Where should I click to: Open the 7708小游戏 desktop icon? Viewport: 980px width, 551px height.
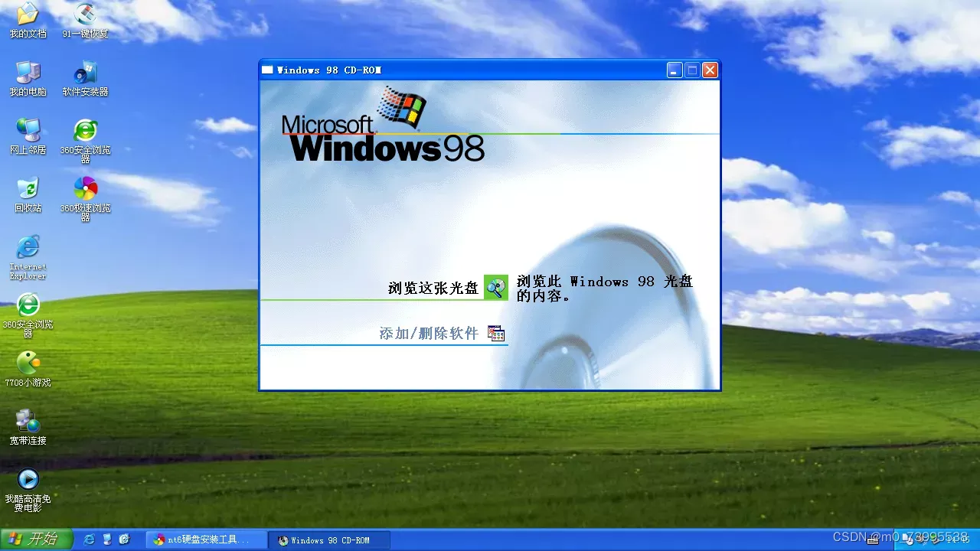coord(28,369)
